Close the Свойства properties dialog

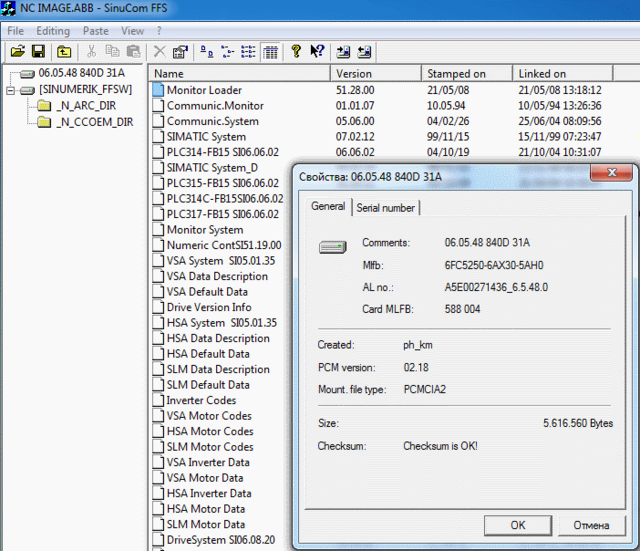pyautogui.click(x=611, y=172)
